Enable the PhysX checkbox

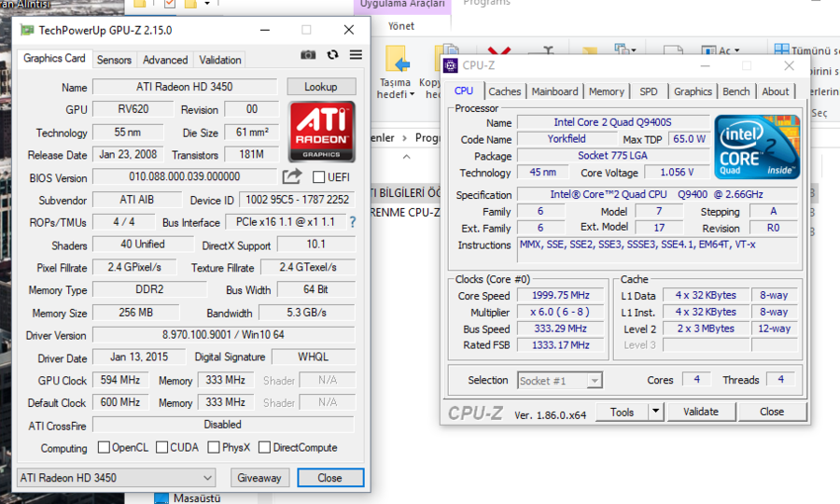(x=213, y=447)
